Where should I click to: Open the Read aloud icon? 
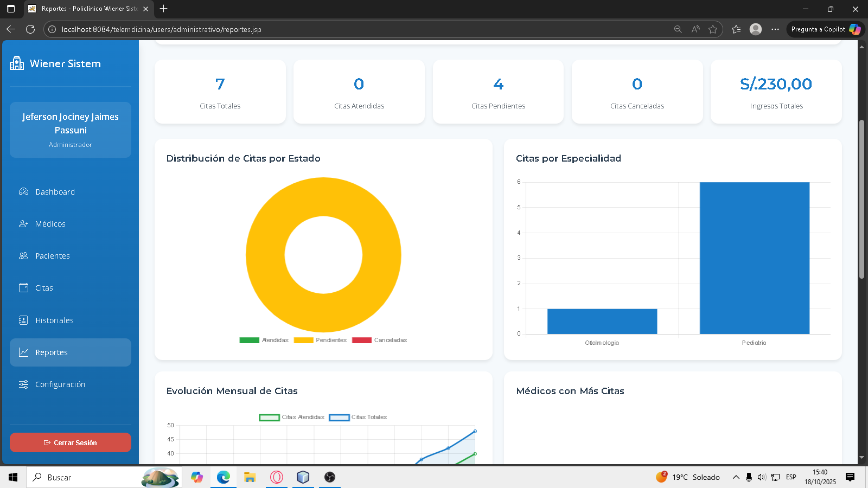click(695, 29)
